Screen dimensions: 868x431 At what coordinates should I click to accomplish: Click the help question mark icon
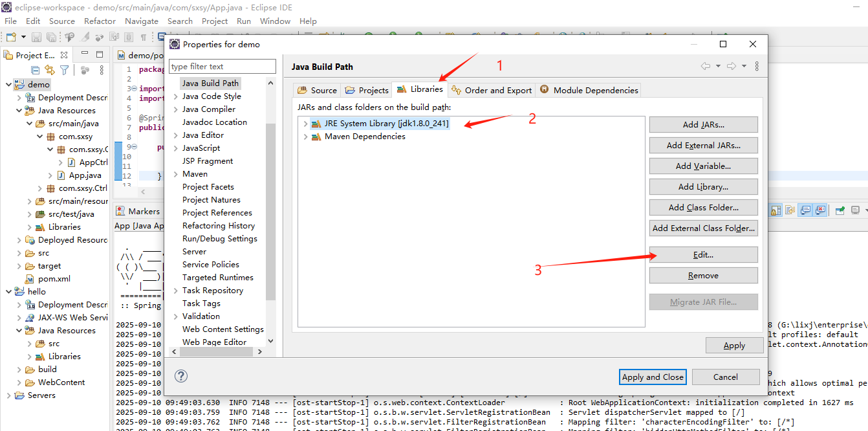coord(181,376)
